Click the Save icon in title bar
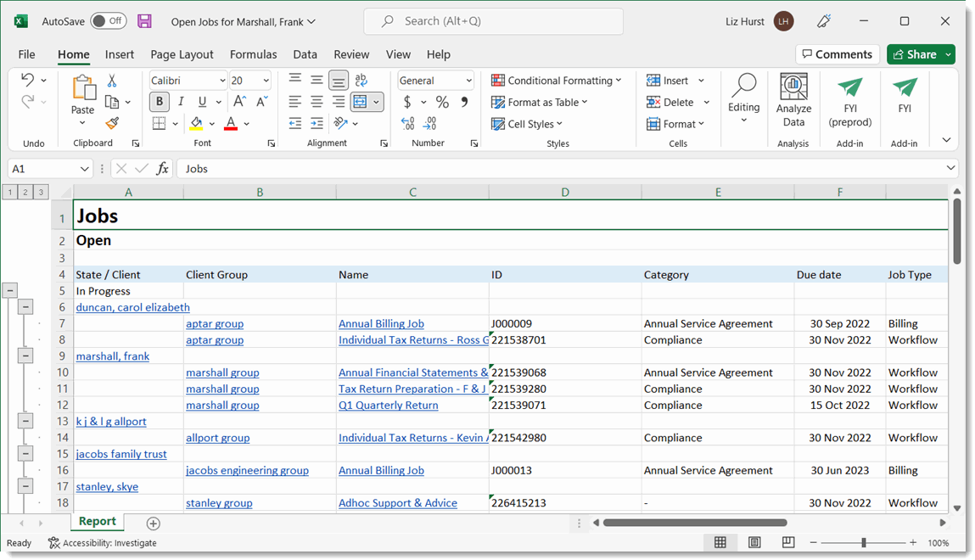Viewport: 975px width, 560px height. 144,21
